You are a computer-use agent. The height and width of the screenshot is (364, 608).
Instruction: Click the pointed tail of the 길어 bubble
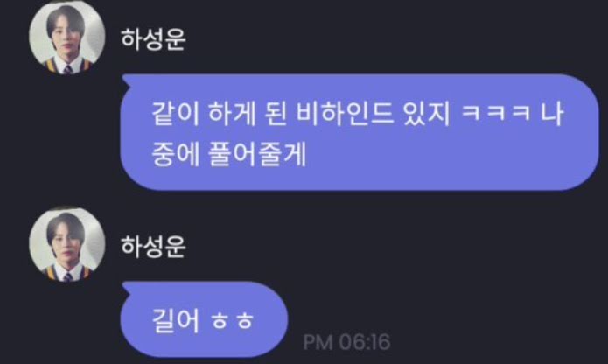coord(127,288)
